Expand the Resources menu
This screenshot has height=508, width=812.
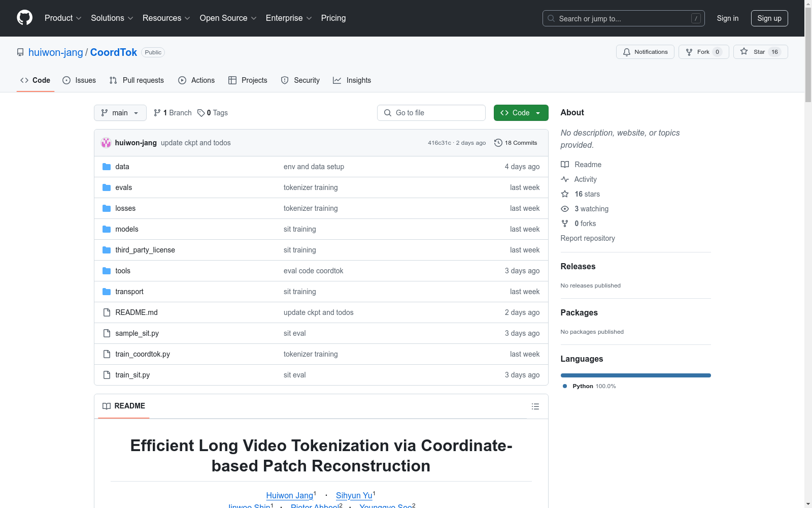[166, 18]
